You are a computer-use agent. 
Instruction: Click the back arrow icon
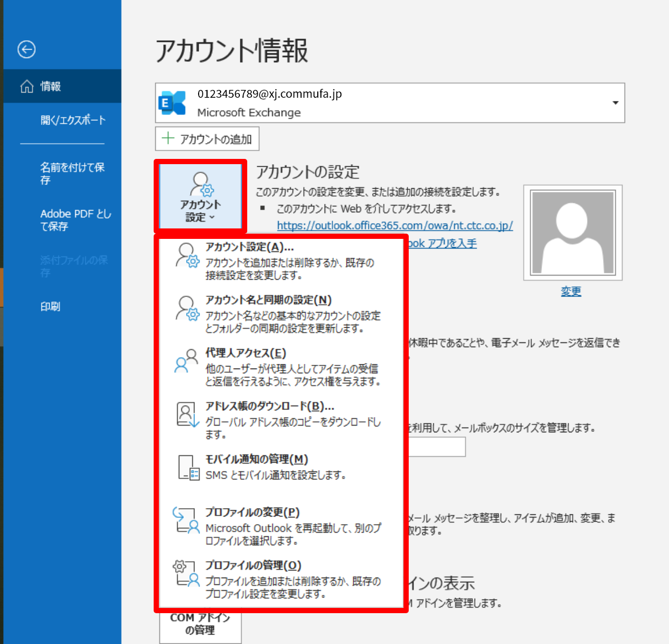tap(26, 50)
